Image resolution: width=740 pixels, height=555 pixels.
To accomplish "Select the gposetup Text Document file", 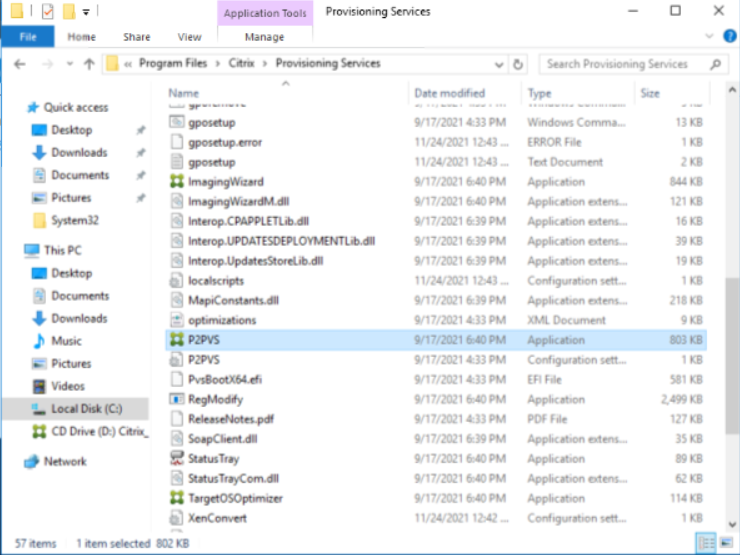I will click(437, 162).
